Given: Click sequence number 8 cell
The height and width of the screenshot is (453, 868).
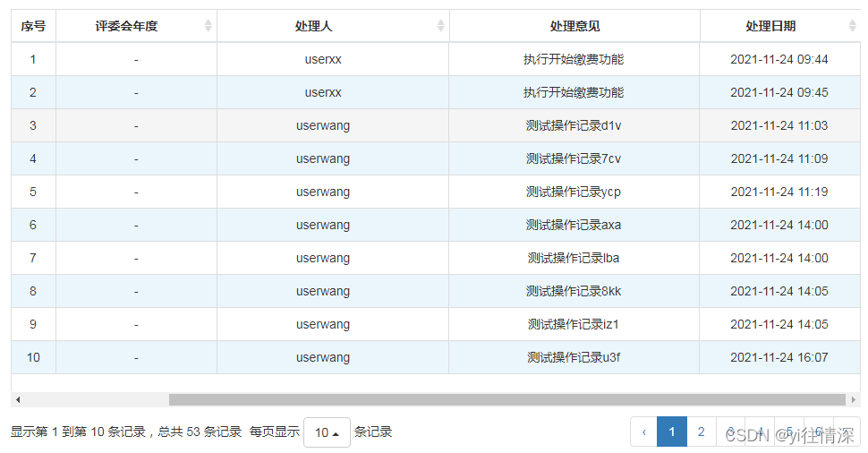Looking at the screenshot, I should [x=33, y=292].
